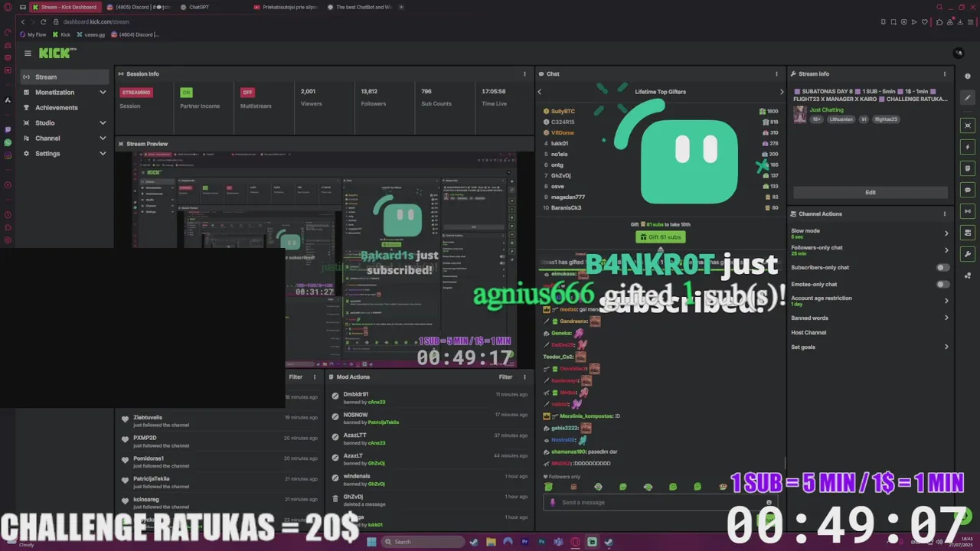This screenshot has height=551, width=980.
Task: Toggle Emotes-only chat switch
Action: click(943, 285)
